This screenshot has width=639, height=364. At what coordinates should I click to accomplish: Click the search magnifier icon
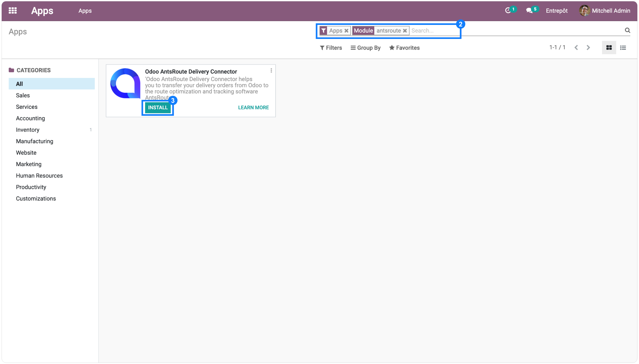627,30
